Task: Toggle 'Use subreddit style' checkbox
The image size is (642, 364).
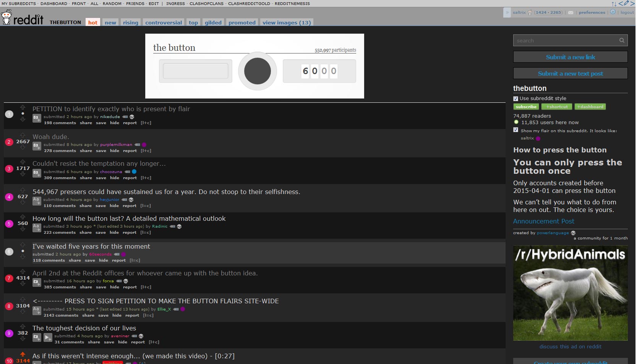Action: pyautogui.click(x=516, y=99)
